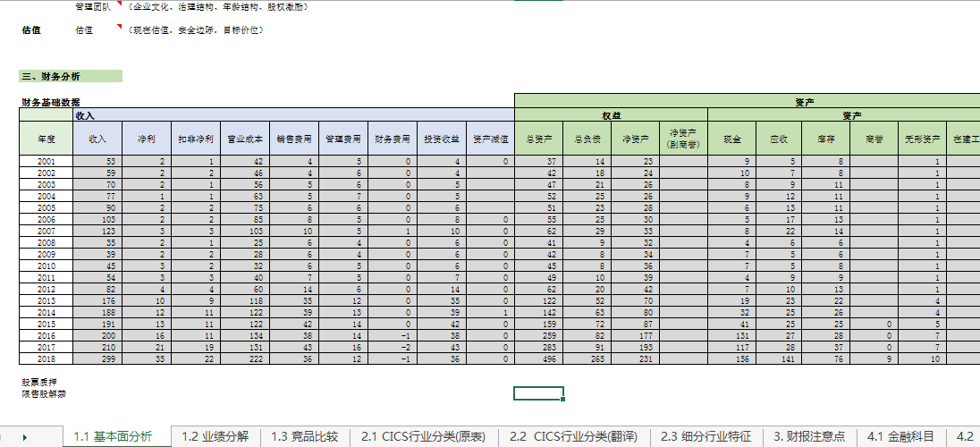Click the 库存 column header cell
980x447 pixels.
tap(826, 139)
